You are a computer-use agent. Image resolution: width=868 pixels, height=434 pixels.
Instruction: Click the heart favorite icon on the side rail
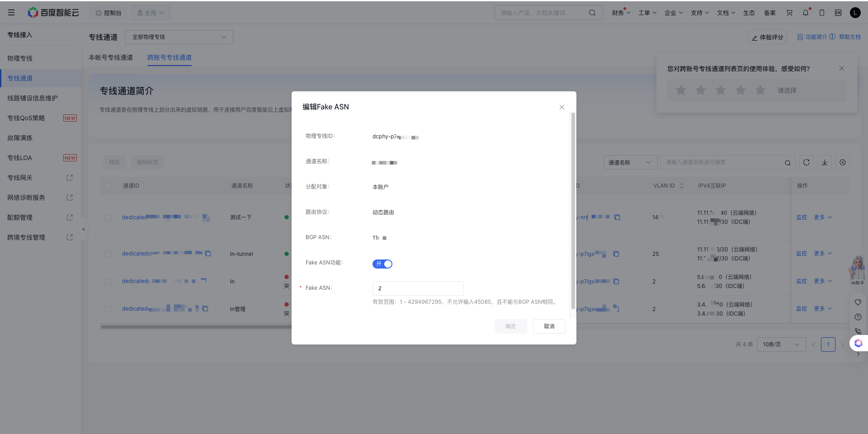tap(858, 302)
